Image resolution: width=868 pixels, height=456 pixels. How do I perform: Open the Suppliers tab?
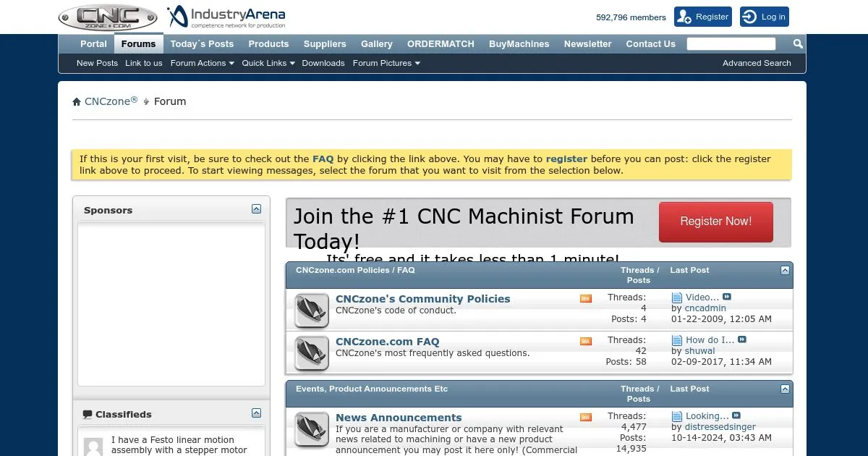click(x=325, y=44)
